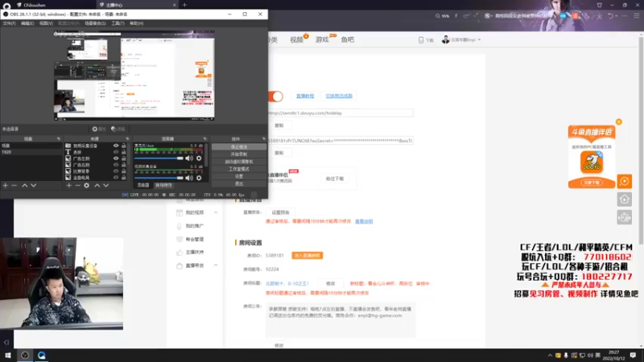Show hidden system tray icons chevron
644x362 pixels.
point(550,356)
